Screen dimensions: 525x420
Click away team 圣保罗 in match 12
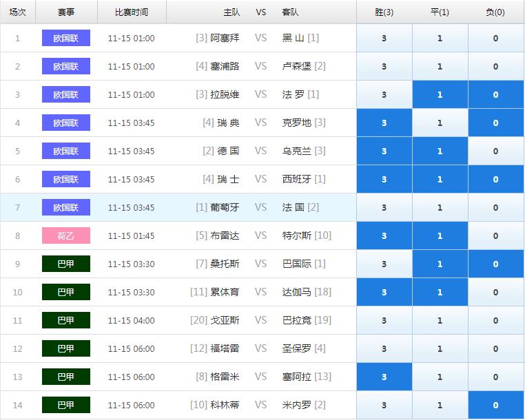[x=297, y=348]
